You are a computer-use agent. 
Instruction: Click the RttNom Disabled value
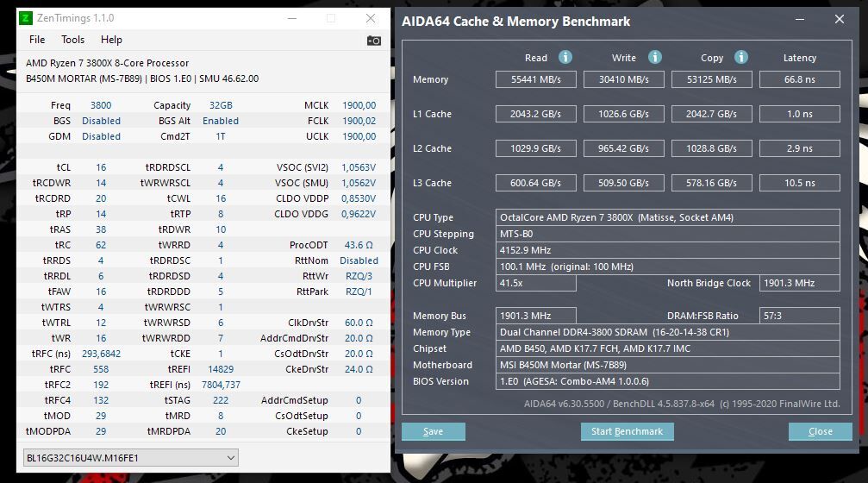click(x=359, y=260)
